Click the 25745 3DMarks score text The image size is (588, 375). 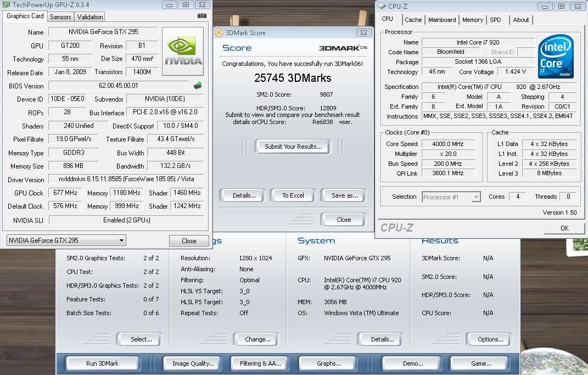[293, 78]
